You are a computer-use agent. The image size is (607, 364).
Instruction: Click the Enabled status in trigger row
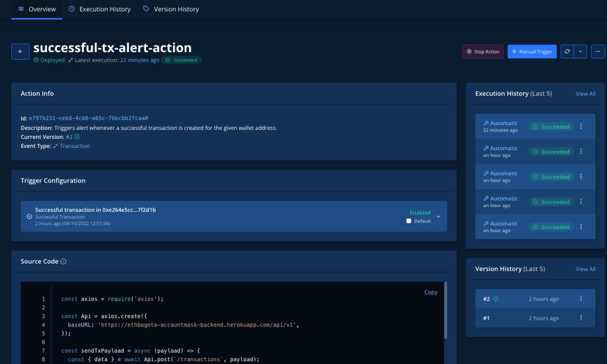pyautogui.click(x=420, y=212)
